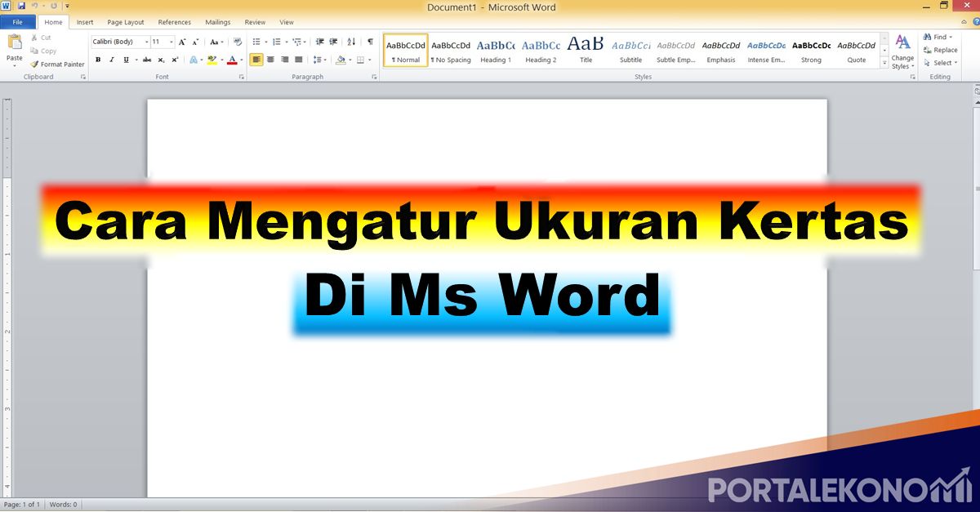This screenshot has width=980, height=512.
Task: Click Increase Indent icon
Action: pyautogui.click(x=333, y=42)
